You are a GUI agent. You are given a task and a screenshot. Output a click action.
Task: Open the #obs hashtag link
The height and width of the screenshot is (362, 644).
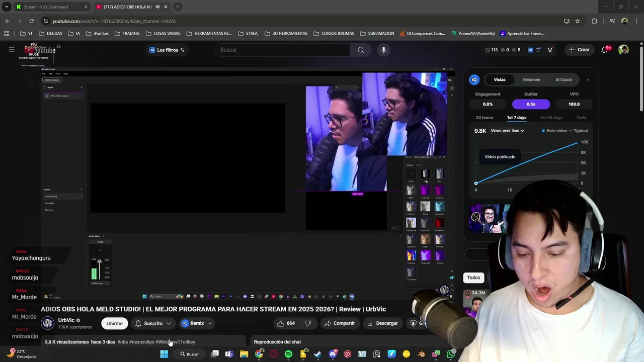point(123,342)
